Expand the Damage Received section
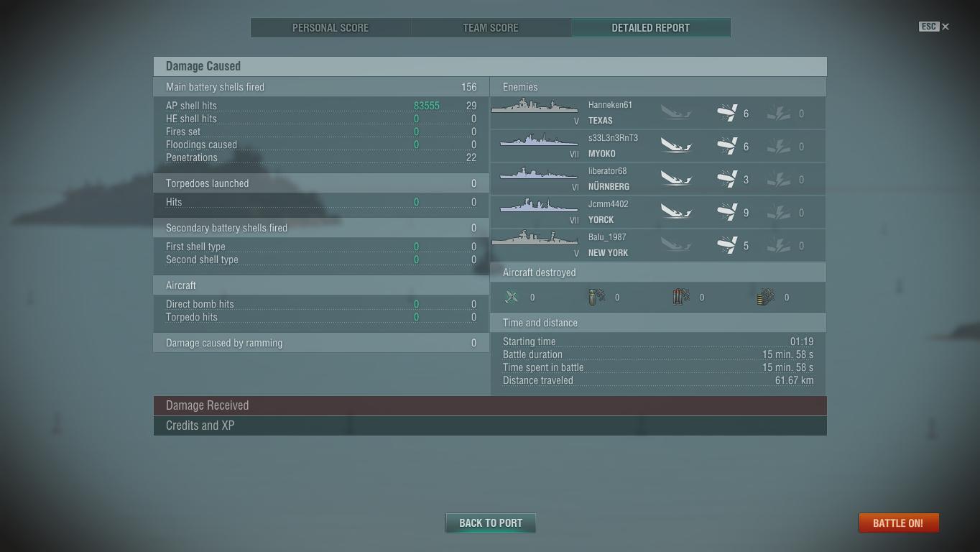The image size is (980, 552). click(490, 405)
